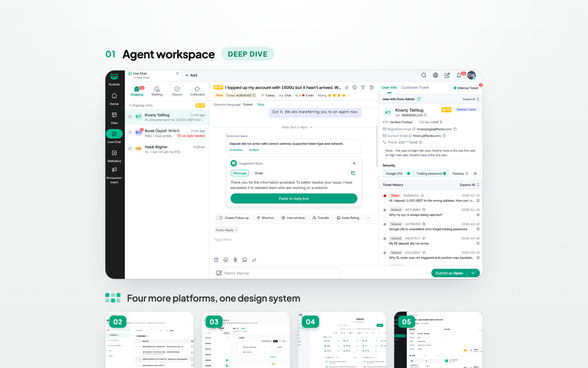This screenshot has height=368, width=588.
Task: Insert emoji in reply box
Action: pyautogui.click(x=226, y=260)
